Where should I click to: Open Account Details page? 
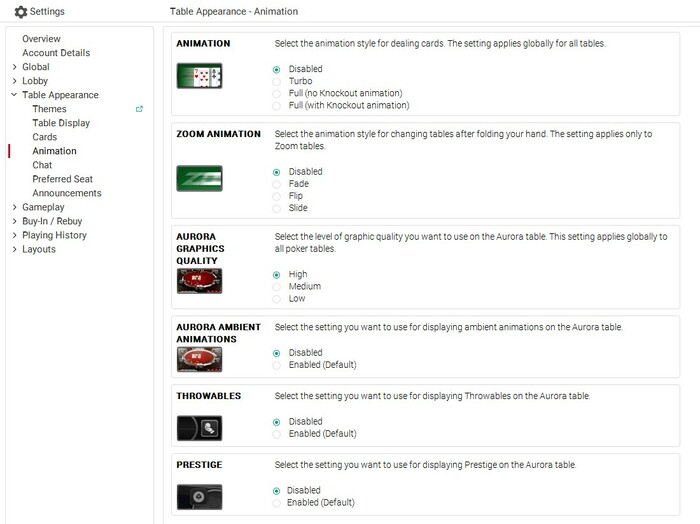(x=56, y=53)
